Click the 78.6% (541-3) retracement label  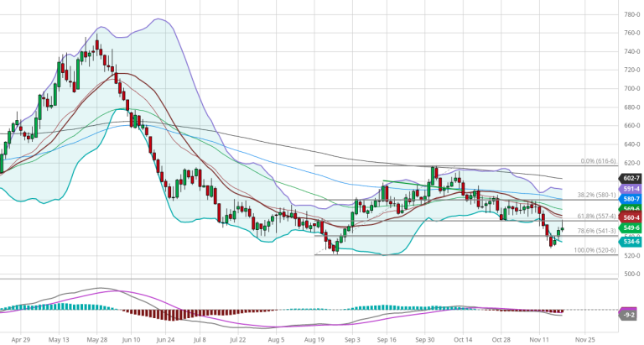598,231
